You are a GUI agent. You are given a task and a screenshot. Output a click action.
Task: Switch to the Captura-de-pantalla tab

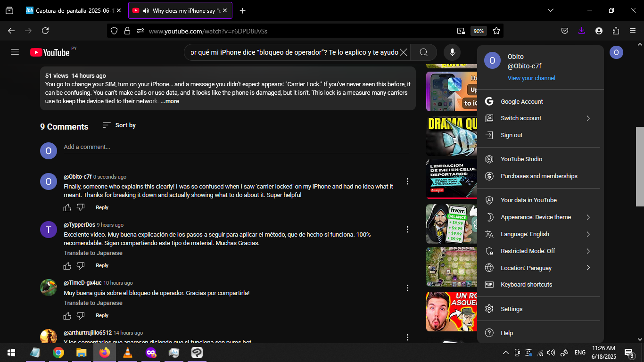point(74,10)
